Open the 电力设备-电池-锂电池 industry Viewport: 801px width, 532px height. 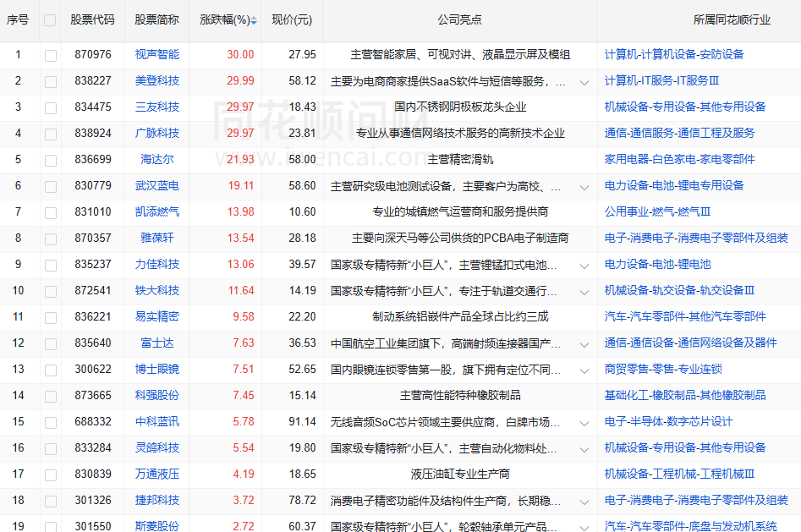pos(657,264)
